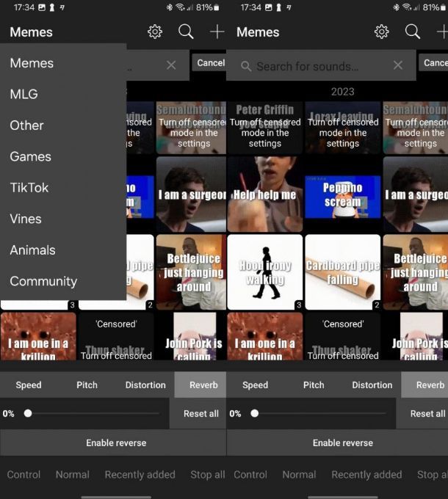Click the reverb slider handle, left screen
This screenshot has width=448, height=499.
[x=28, y=413]
